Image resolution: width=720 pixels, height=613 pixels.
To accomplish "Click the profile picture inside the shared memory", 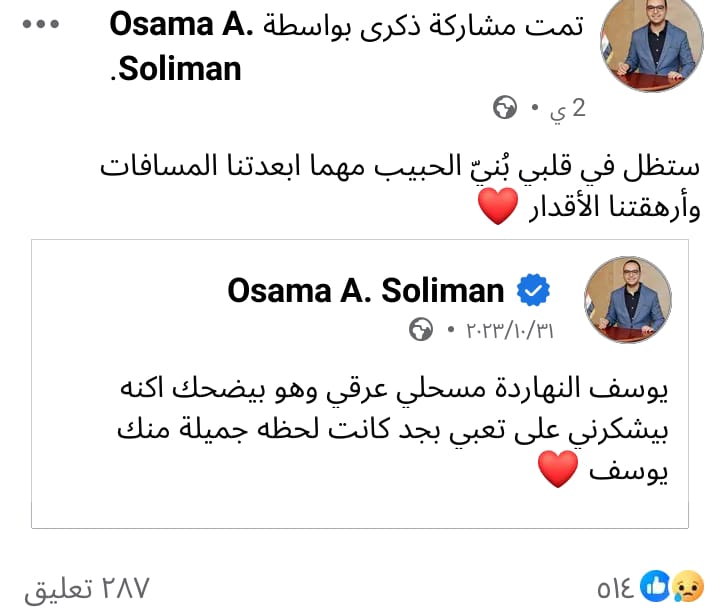I will pyautogui.click(x=628, y=297).
